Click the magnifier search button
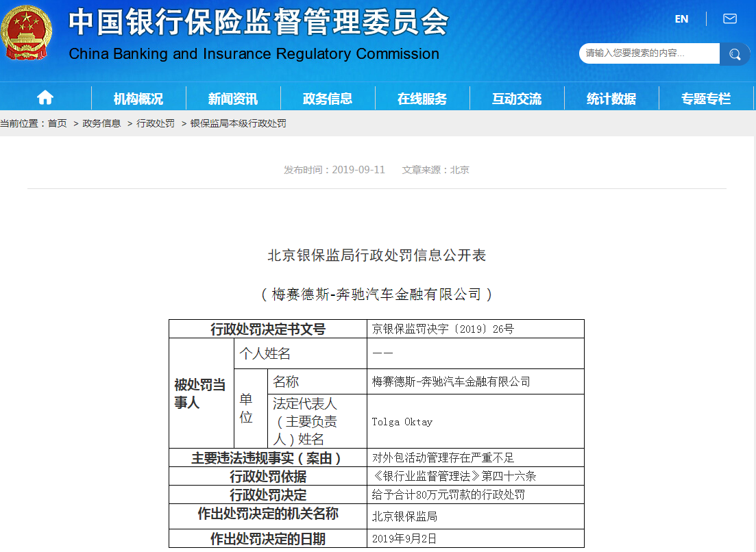 click(735, 54)
